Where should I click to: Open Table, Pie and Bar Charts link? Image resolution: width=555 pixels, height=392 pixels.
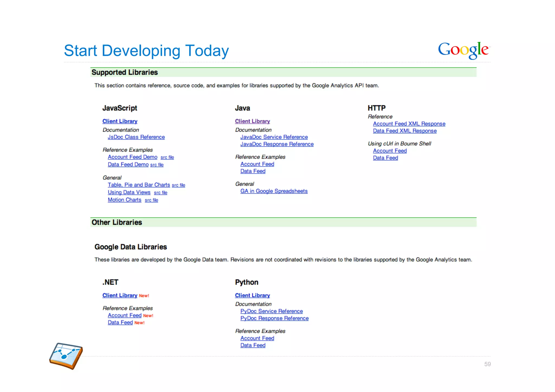tap(139, 185)
